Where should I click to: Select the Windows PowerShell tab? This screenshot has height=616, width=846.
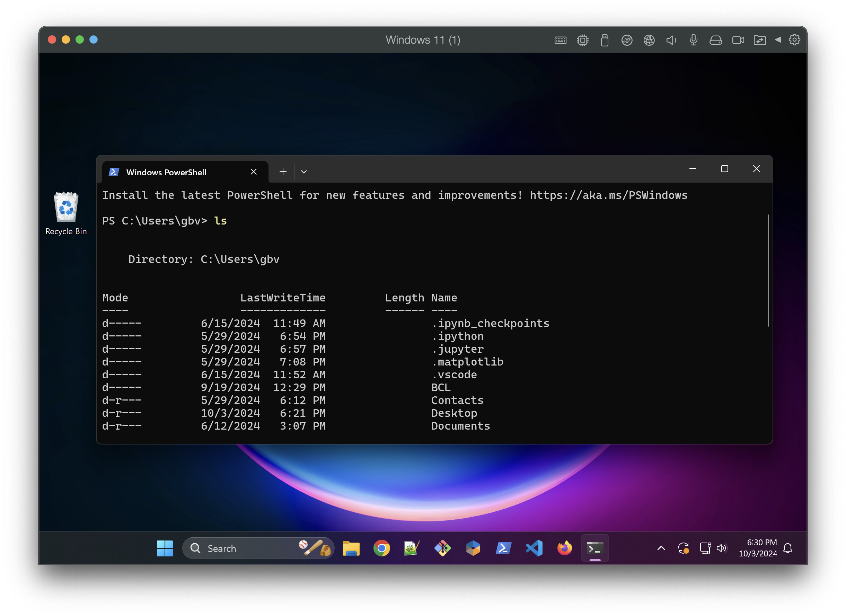point(166,173)
